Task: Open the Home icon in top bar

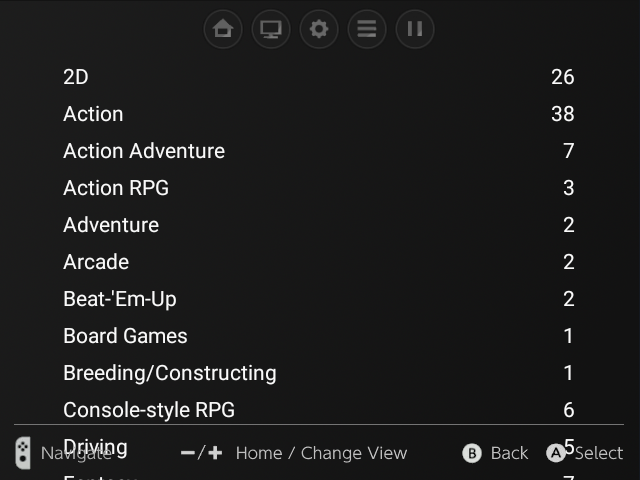Action: click(x=223, y=29)
